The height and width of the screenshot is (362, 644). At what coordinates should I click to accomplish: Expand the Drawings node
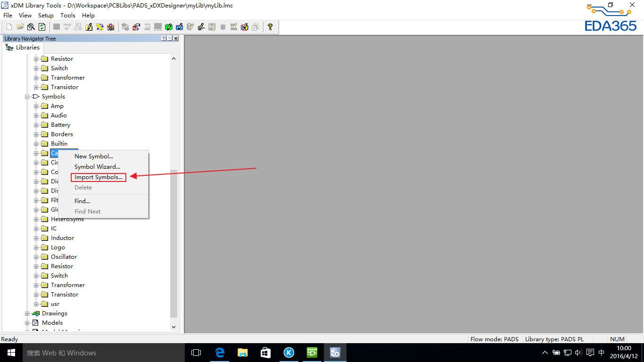(x=27, y=313)
